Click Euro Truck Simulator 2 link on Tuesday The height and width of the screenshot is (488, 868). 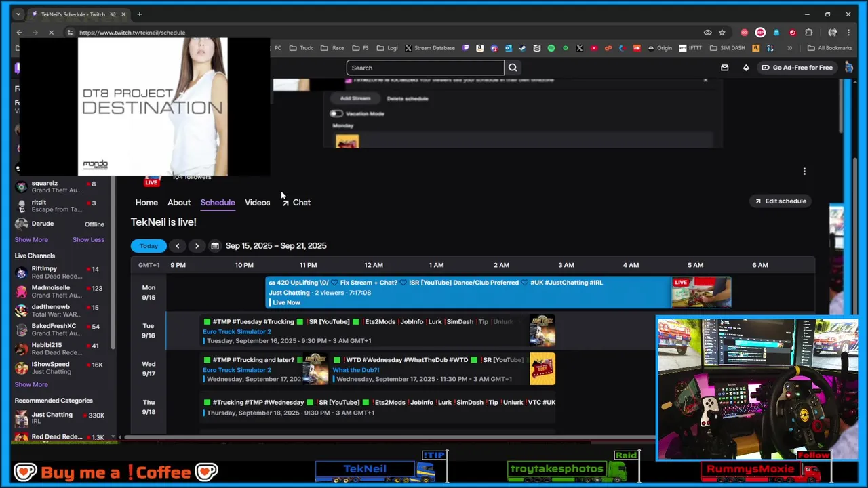click(x=237, y=332)
